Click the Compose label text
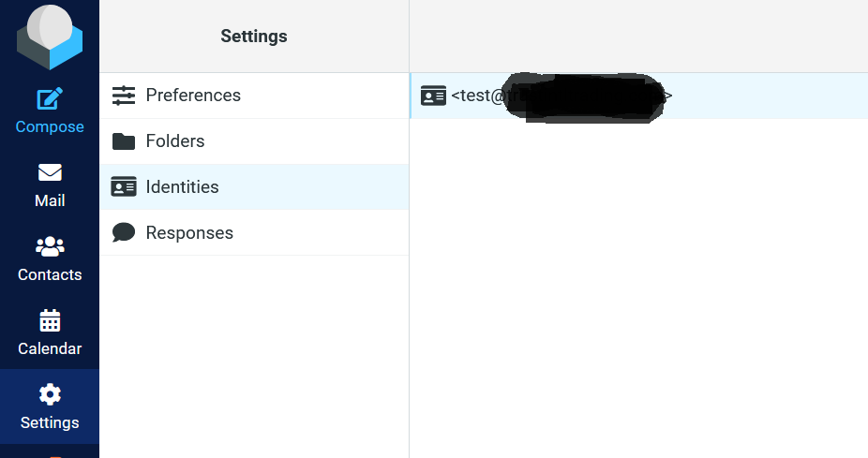868x458 pixels. 50,126
